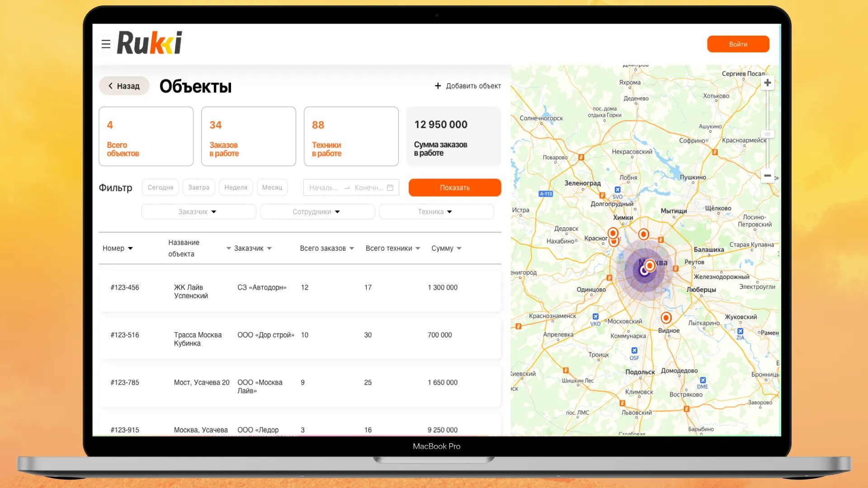Expand the Заказчик filter dropdown
Screen dimensions: 868x488
click(198, 211)
